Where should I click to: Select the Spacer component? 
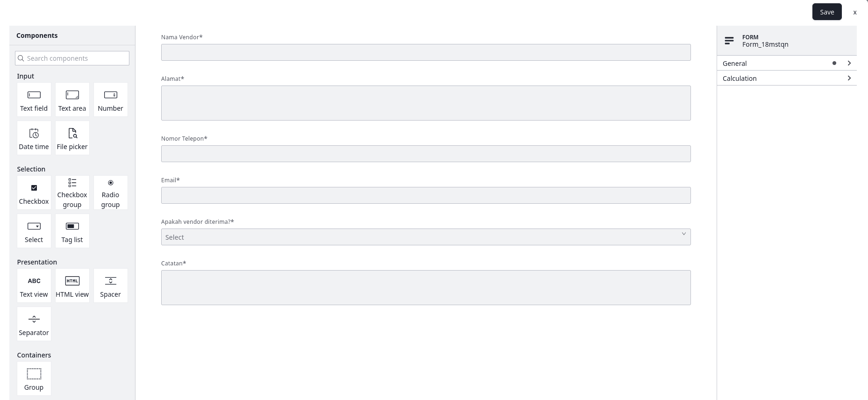coord(111,286)
